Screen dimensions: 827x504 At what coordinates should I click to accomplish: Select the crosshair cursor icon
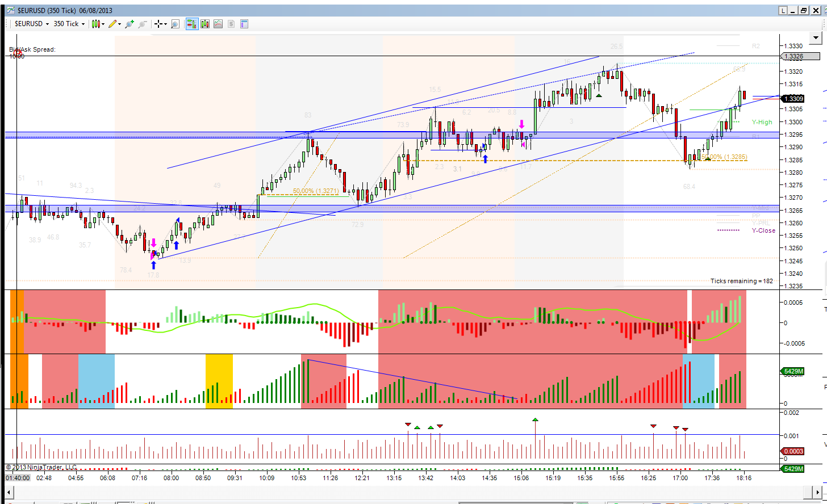(158, 24)
